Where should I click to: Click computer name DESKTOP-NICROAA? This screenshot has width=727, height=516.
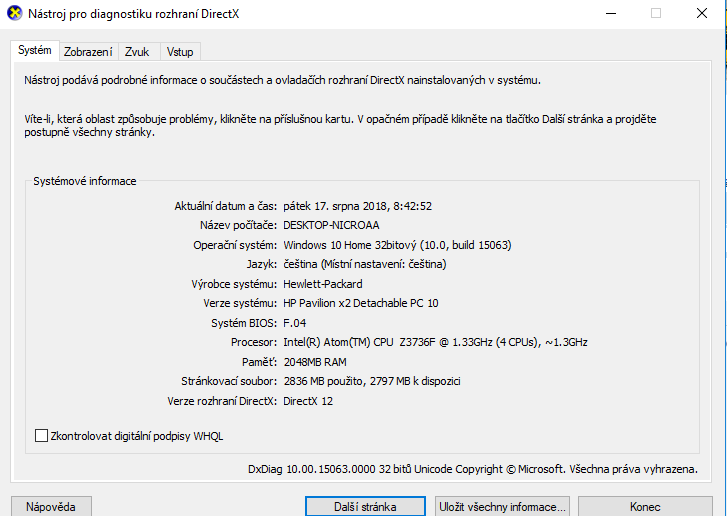pos(331,225)
